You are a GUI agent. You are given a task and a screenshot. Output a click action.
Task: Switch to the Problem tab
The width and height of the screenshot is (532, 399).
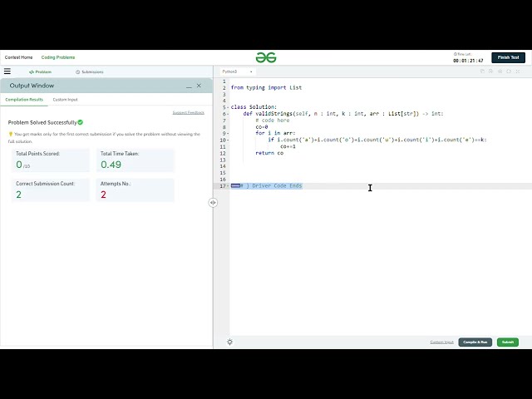(x=40, y=72)
